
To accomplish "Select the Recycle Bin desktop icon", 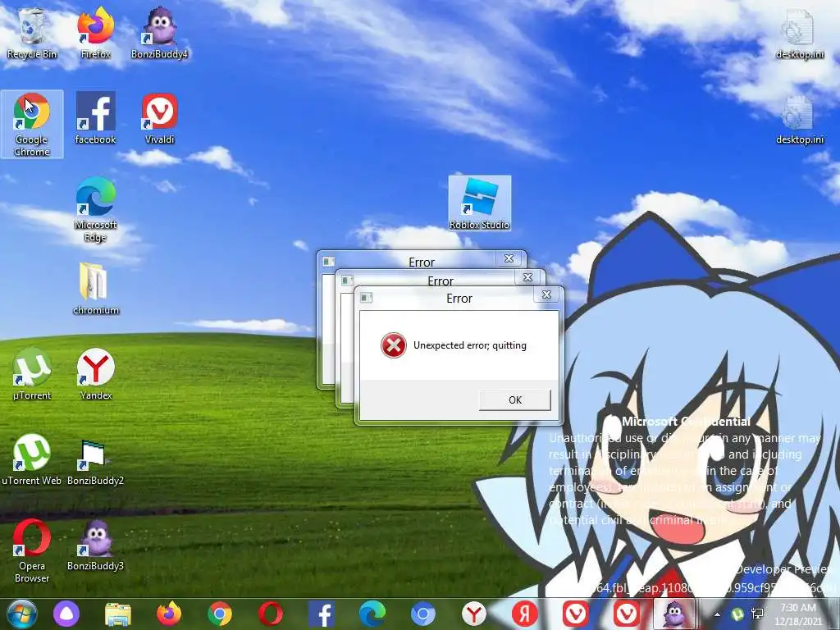I will (x=32, y=34).
